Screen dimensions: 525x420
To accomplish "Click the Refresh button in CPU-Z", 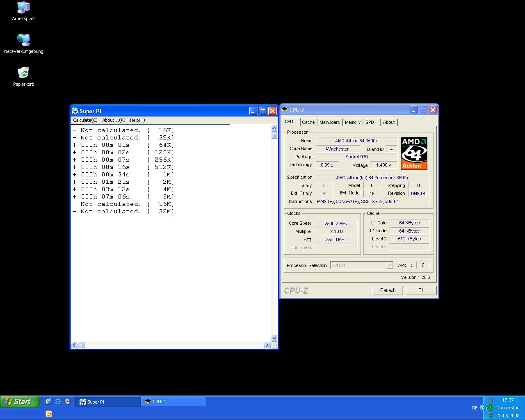I will 388,290.
